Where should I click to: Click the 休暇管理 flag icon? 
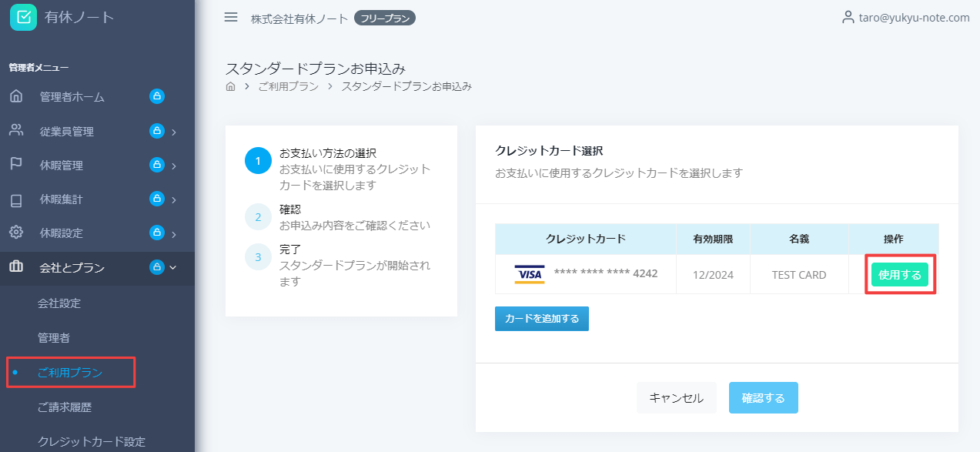[x=18, y=165]
